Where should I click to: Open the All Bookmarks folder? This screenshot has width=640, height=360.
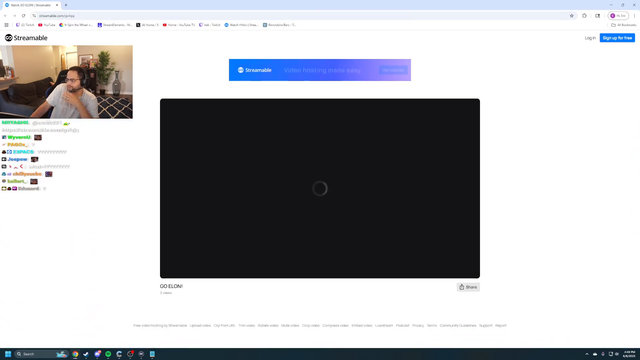tap(623, 25)
